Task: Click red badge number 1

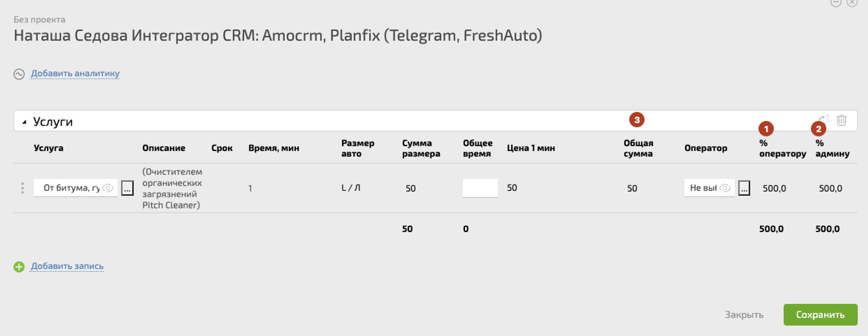Action: click(766, 129)
